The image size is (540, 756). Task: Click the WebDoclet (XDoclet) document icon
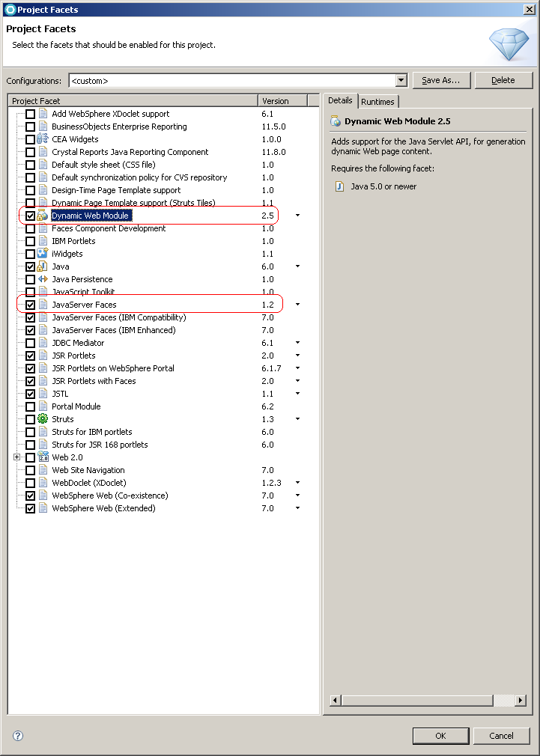click(x=43, y=483)
